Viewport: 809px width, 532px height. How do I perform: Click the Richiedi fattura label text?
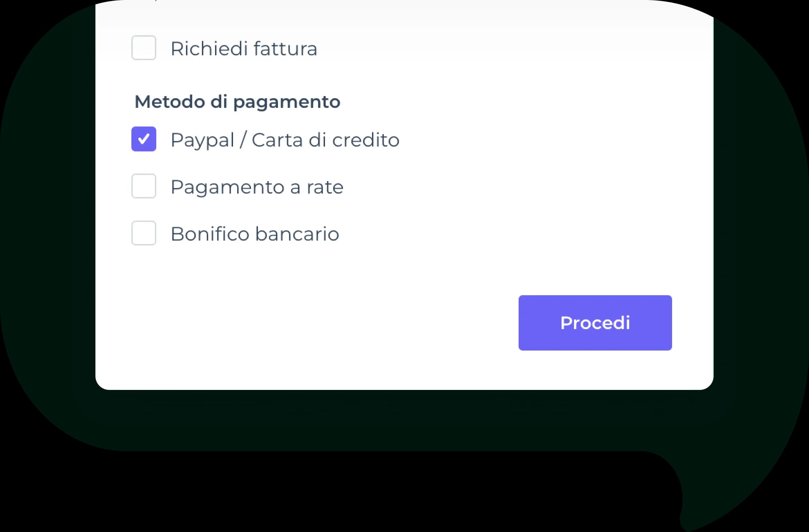tap(244, 48)
